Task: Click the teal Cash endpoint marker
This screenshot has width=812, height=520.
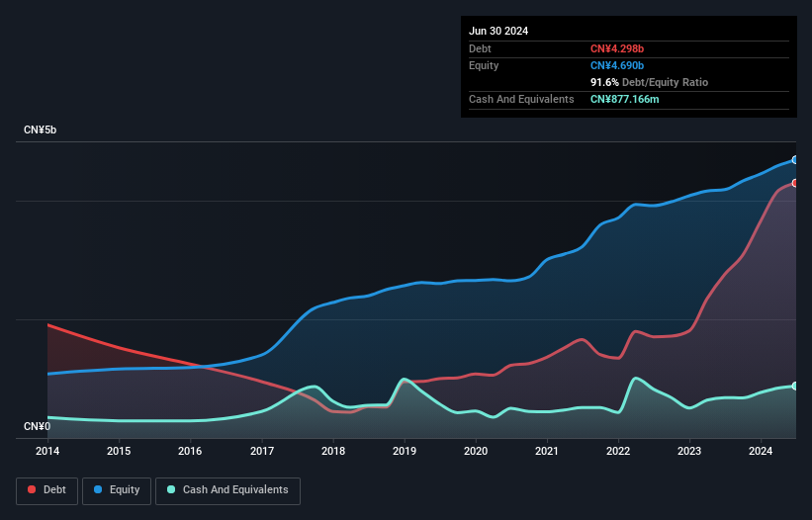Action: [795, 386]
